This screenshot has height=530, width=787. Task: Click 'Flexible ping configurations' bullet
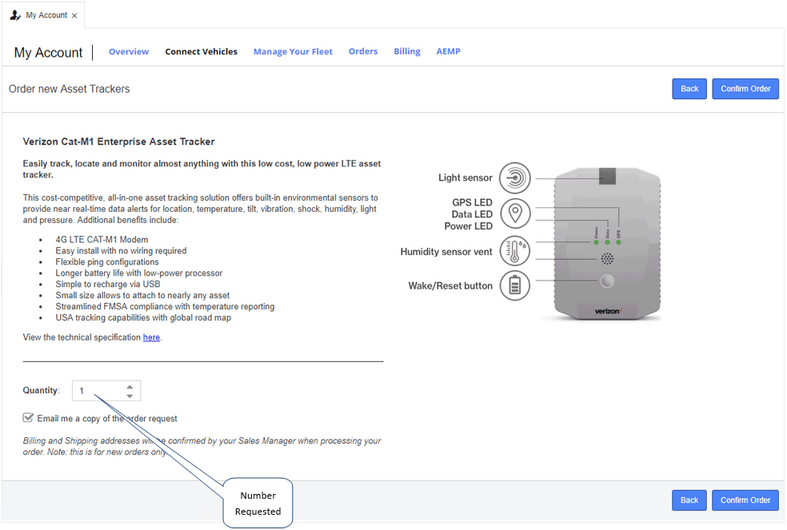tap(107, 261)
